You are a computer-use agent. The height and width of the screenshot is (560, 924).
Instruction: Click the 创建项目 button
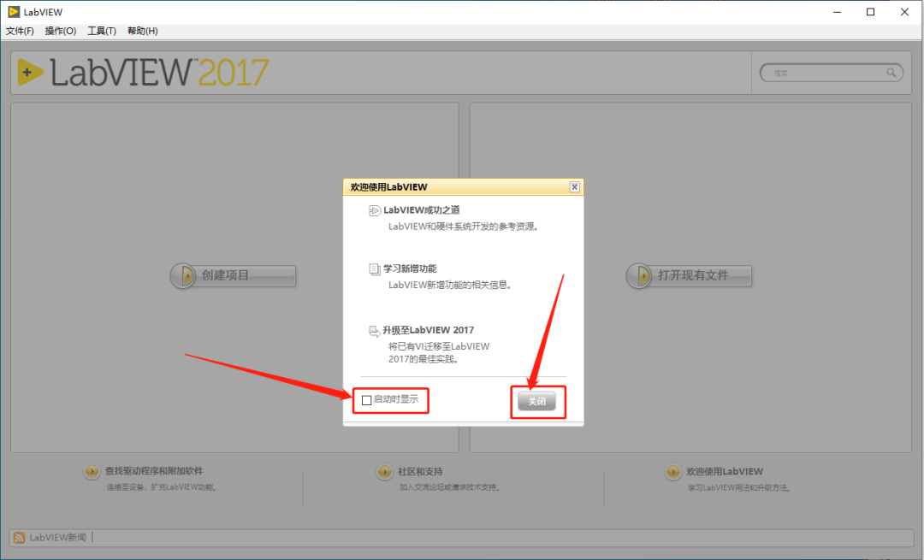click(234, 275)
